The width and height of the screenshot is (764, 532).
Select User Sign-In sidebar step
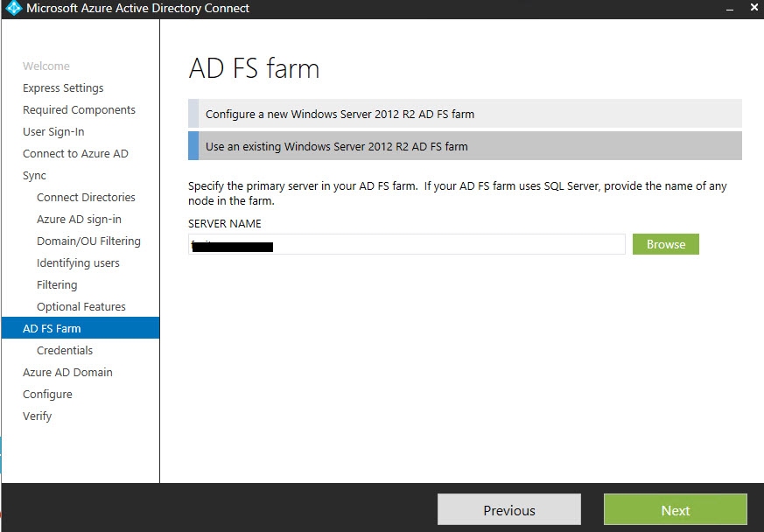(53, 132)
